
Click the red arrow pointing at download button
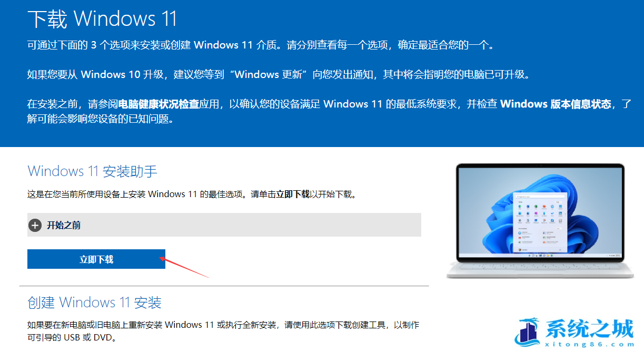pos(184,267)
